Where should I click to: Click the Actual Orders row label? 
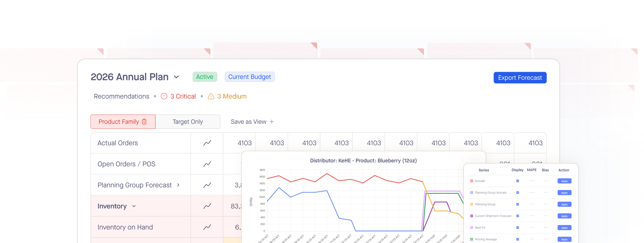(x=118, y=143)
